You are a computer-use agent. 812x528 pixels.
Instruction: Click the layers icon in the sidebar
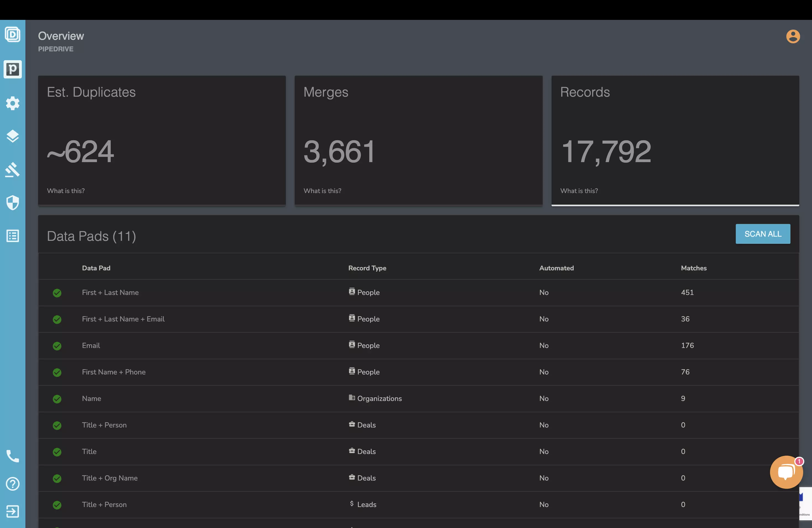(13, 136)
